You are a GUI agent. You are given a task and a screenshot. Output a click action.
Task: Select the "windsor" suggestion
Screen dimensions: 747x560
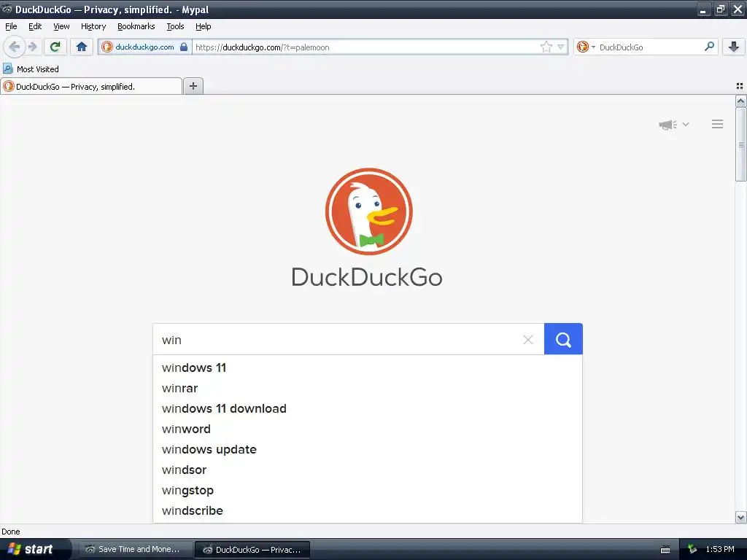click(368, 470)
